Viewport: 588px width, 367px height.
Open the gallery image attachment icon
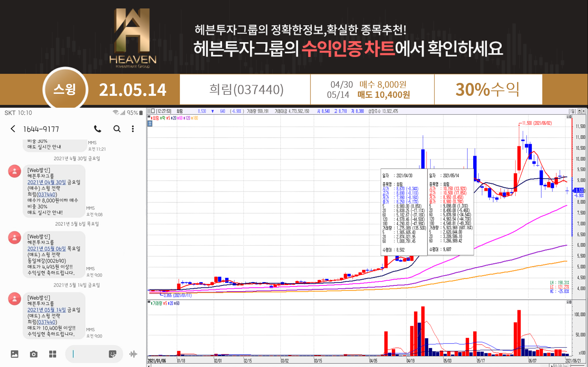point(15,354)
